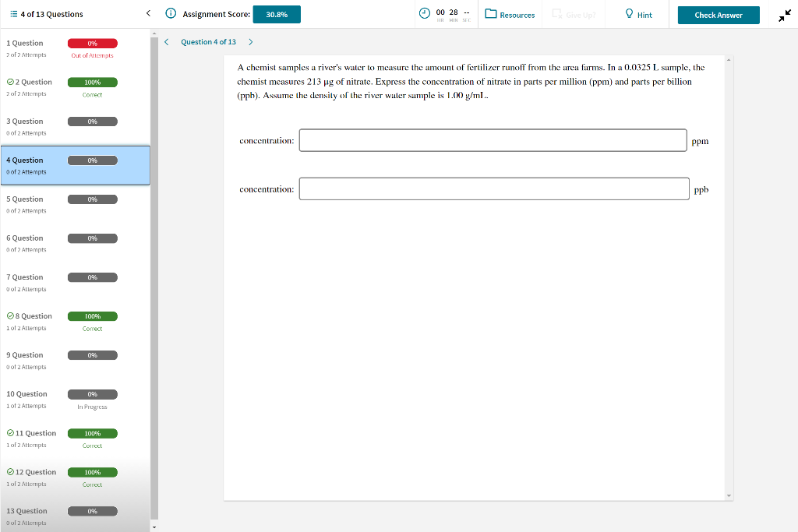798x532 pixels.
Task: Click Question 2's green 100% progress bar
Action: 93,82
